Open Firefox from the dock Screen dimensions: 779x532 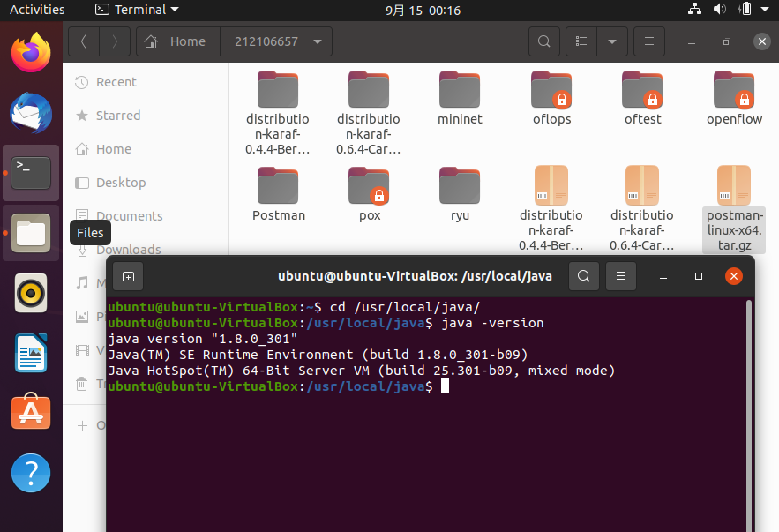[x=31, y=52]
